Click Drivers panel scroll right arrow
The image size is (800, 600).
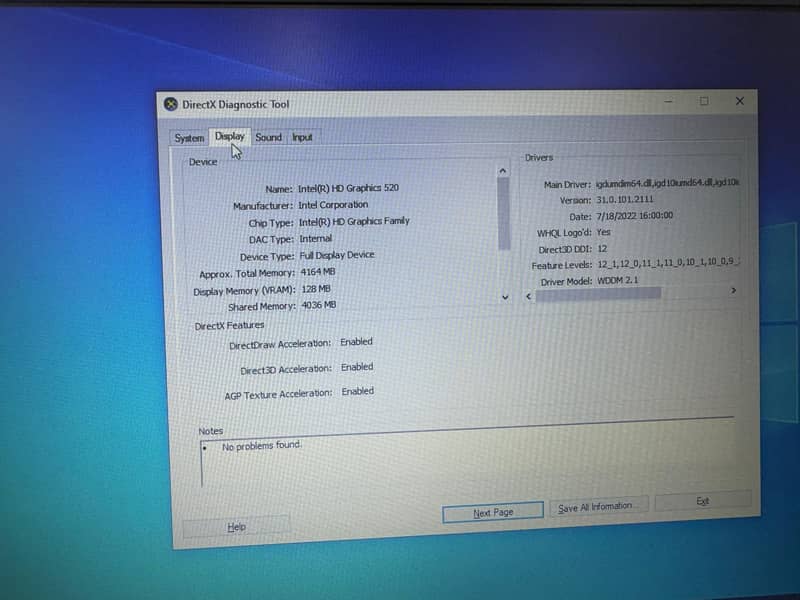734,290
